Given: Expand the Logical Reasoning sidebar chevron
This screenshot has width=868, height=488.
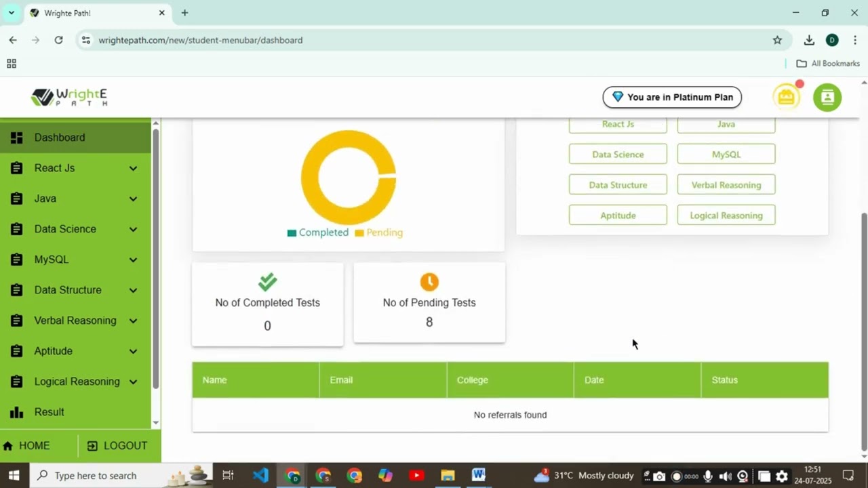Looking at the screenshot, I should coord(133,382).
